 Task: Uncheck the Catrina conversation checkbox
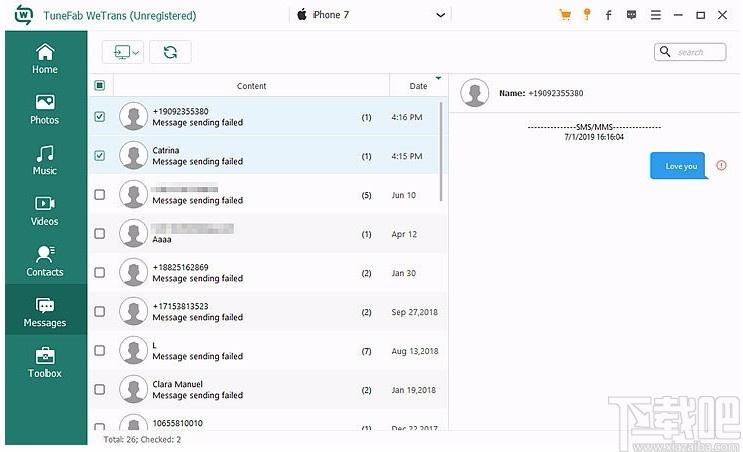pyautogui.click(x=100, y=155)
